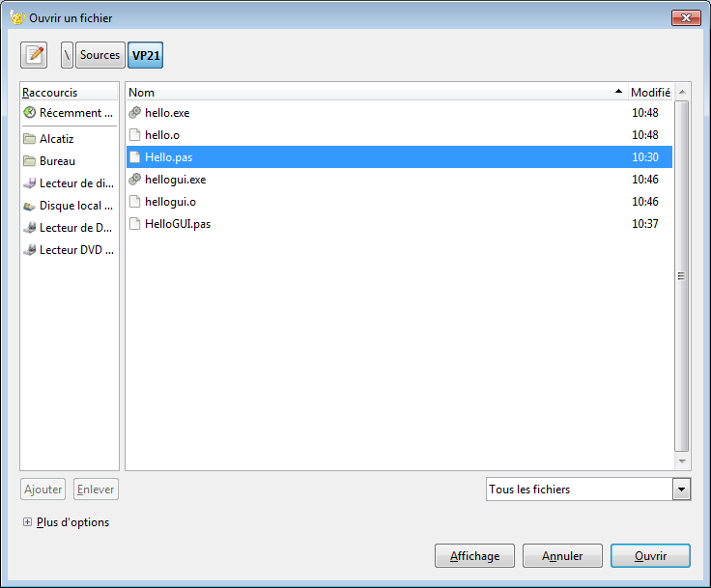Select the Alcatiz folder shortcut

(56, 139)
